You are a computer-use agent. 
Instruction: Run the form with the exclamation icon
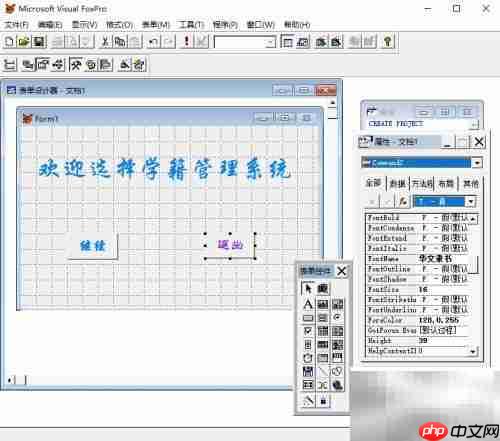click(x=187, y=42)
